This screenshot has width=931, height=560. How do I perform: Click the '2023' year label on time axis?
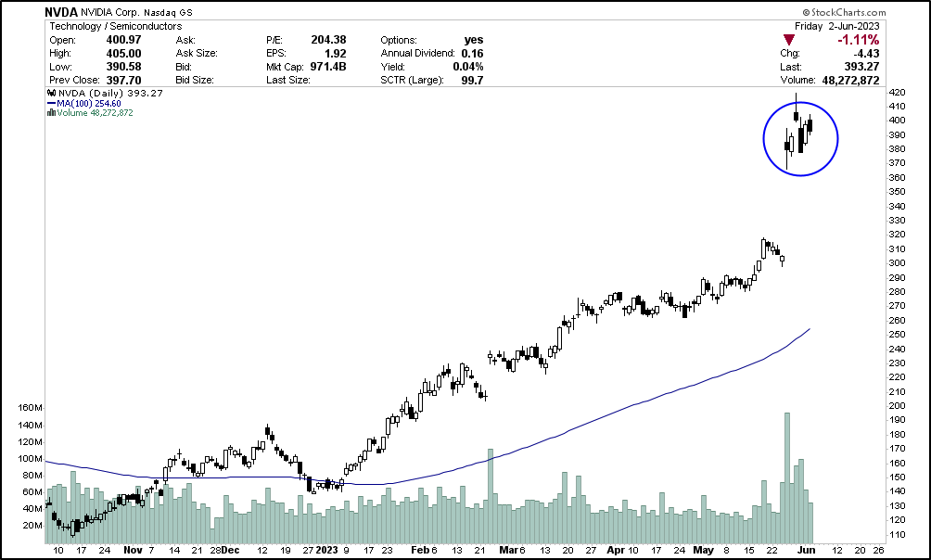click(326, 550)
